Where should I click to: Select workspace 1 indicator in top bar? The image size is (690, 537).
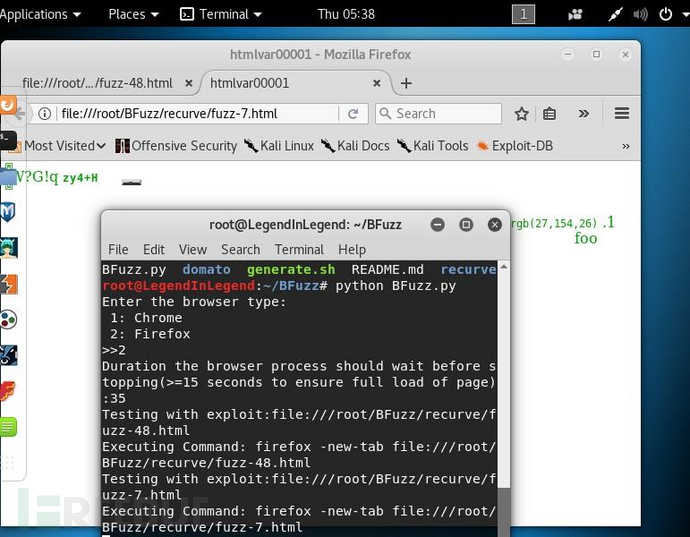point(523,15)
